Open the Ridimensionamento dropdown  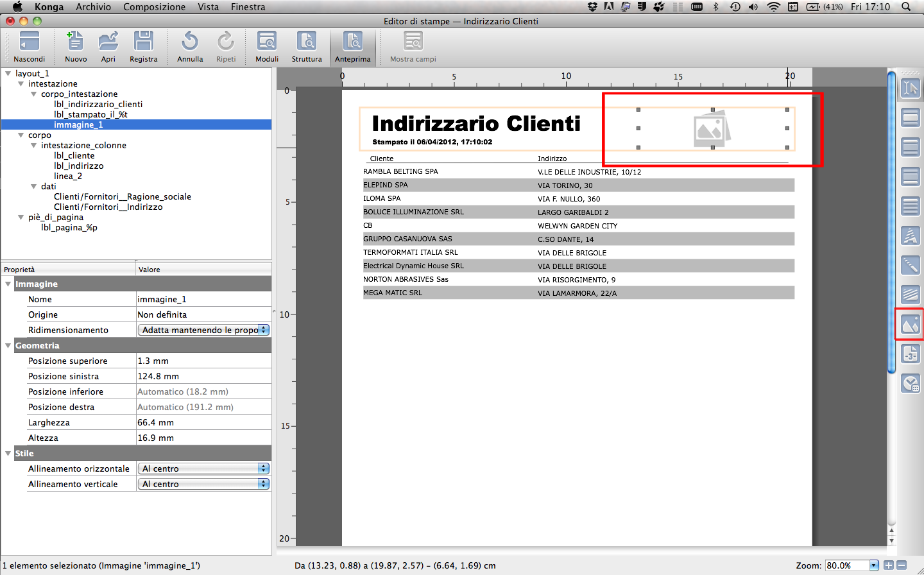click(203, 330)
